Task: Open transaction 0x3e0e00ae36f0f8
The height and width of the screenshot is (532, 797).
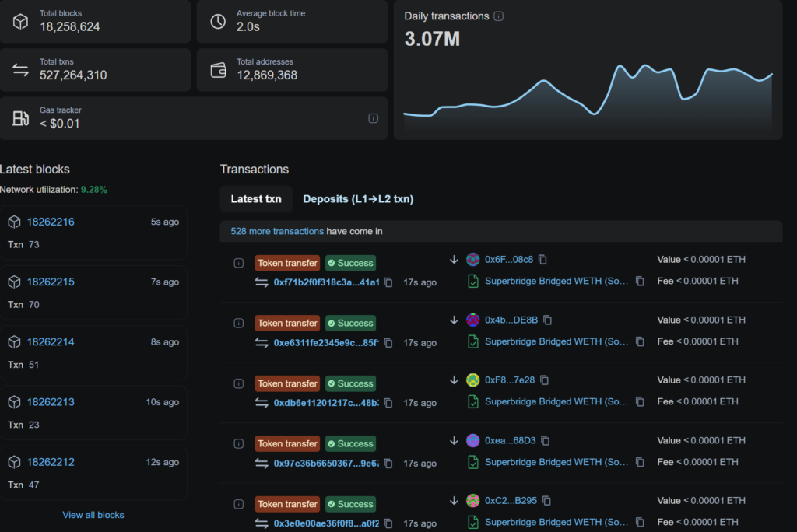Action: [325, 523]
